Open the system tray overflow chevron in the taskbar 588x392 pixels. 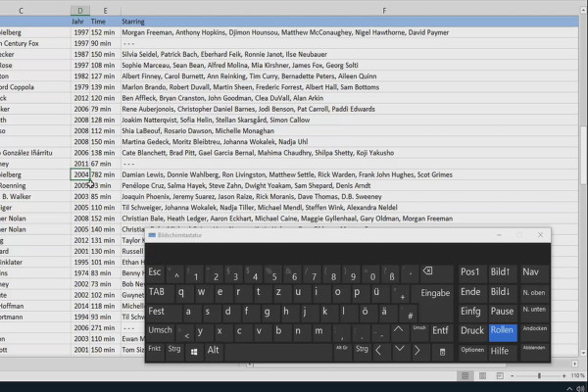pos(569,388)
